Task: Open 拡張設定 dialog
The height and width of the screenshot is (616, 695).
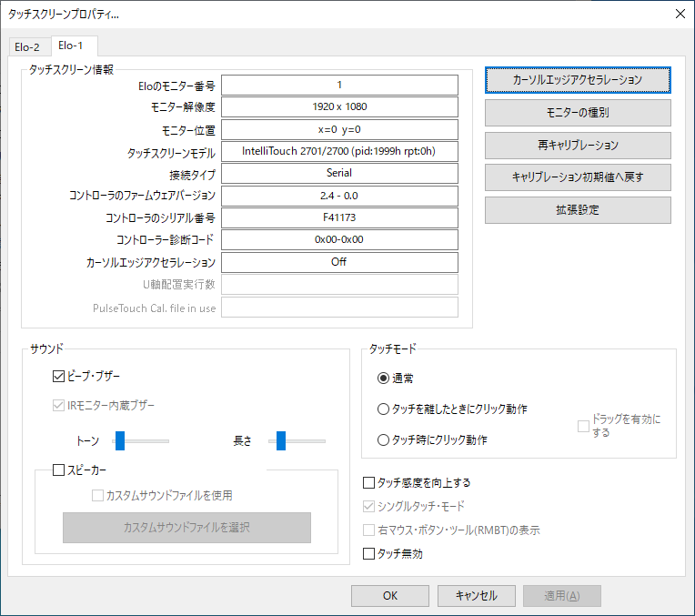Action: [578, 210]
